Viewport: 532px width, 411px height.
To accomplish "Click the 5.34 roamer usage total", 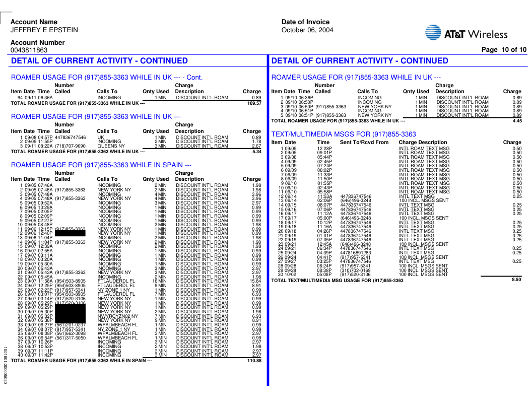I will 256,152.
